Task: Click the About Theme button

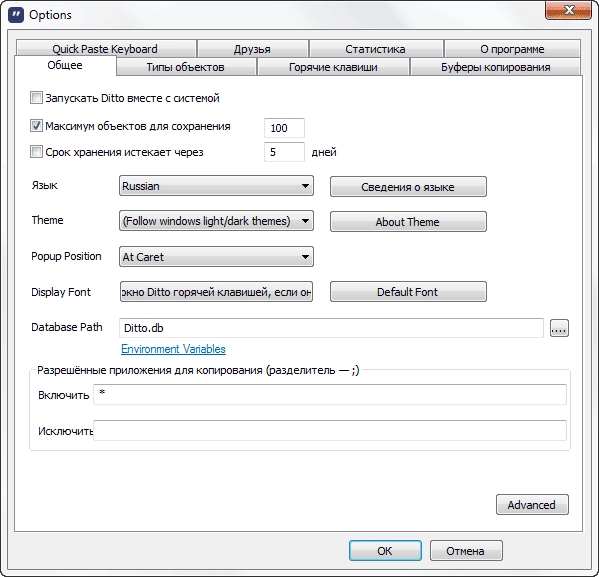Action: (x=408, y=222)
